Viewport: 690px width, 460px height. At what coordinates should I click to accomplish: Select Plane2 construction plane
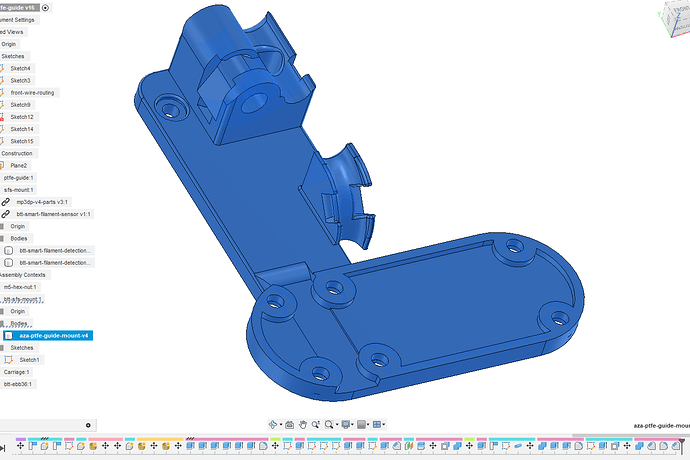pos(18,166)
